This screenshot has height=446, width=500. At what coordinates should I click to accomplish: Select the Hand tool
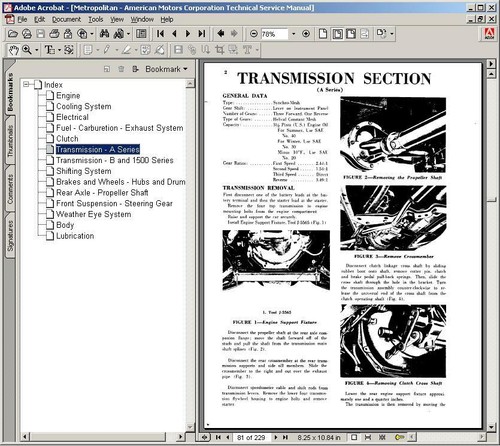click(x=13, y=50)
